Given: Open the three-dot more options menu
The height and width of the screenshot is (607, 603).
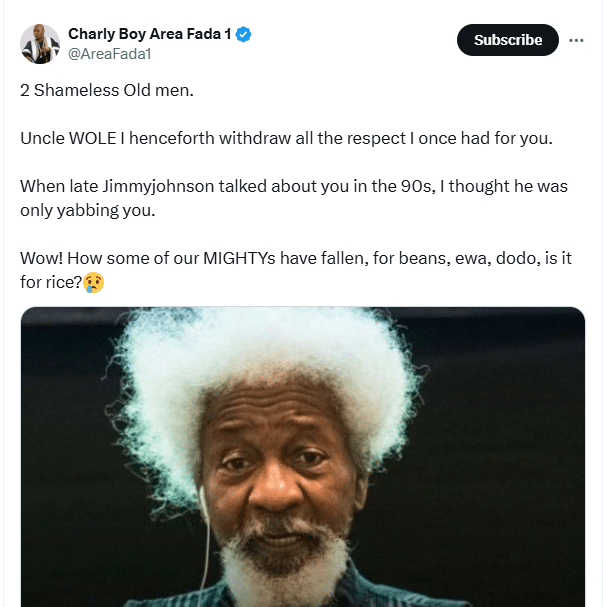Looking at the screenshot, I should [x=576, y=40].
